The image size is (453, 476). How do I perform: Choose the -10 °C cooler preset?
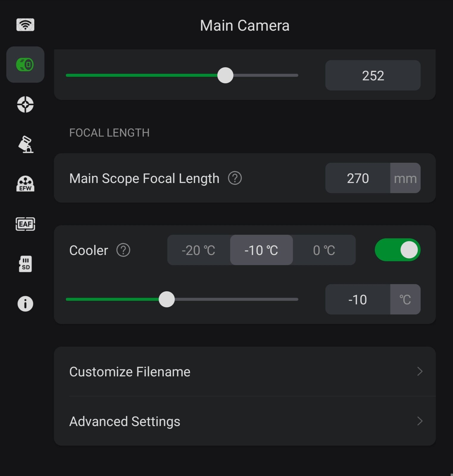coord(261,250)
